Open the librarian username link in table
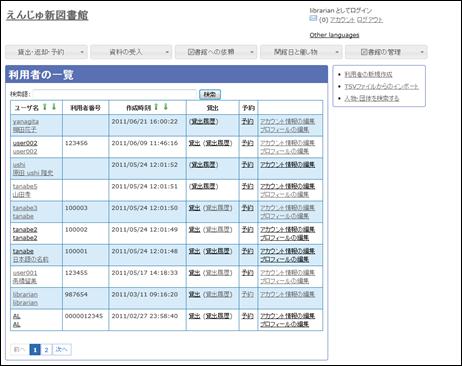 pyautogui.click(x=25, y=295)
